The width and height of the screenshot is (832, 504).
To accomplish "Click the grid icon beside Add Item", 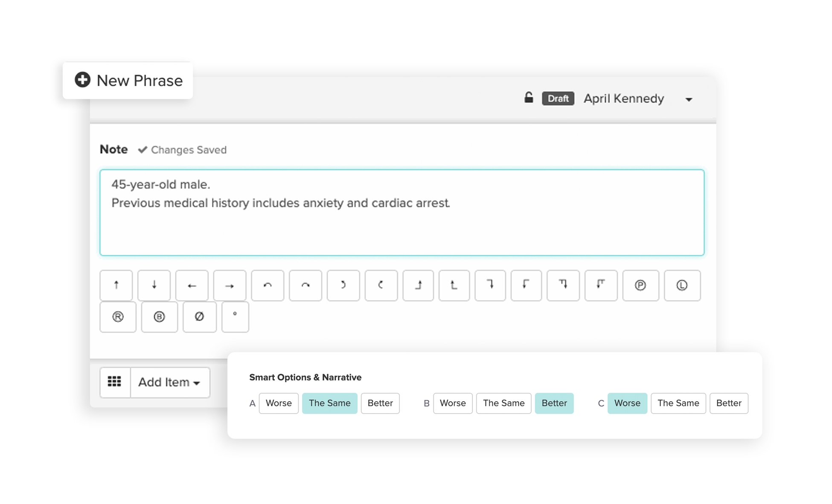I will click(115, 382).
